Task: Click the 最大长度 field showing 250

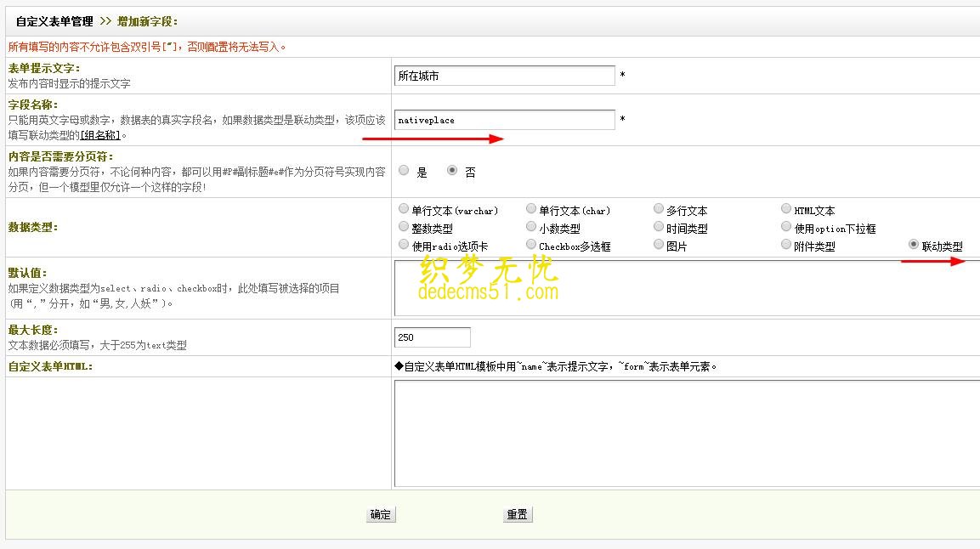Action: (x=432, y=337)
